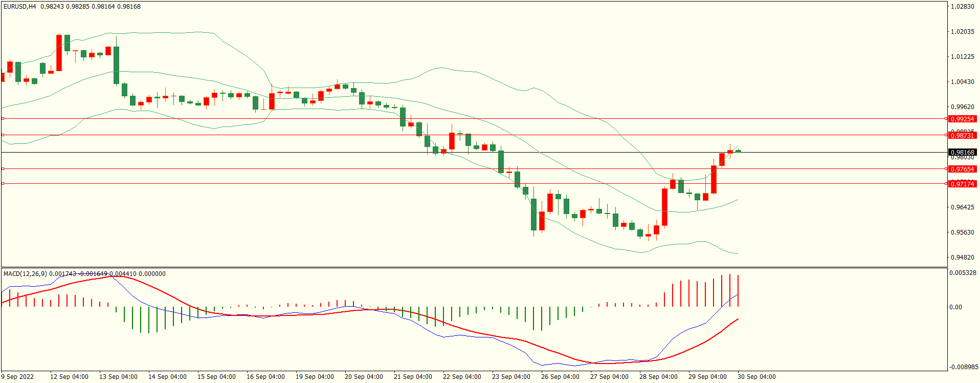
Task: Select left anchor of the 0.97174 red line
Action: click(3, 183)
